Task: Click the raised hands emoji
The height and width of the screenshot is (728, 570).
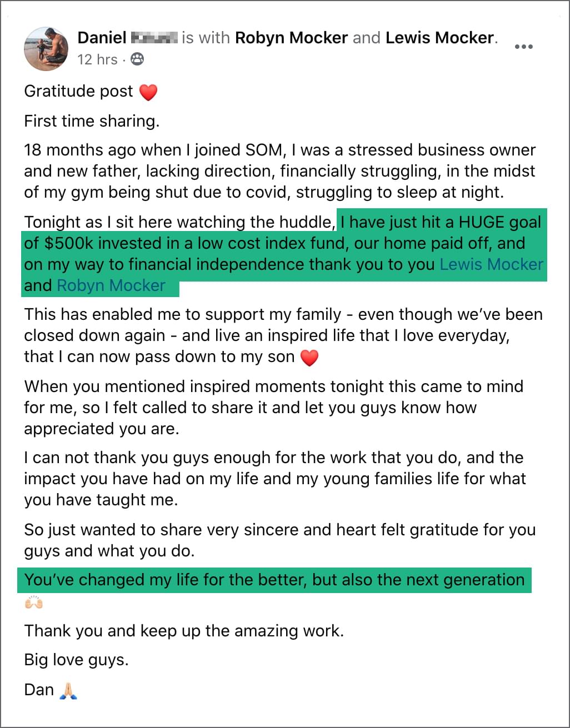Action: (x=34, y=603)
